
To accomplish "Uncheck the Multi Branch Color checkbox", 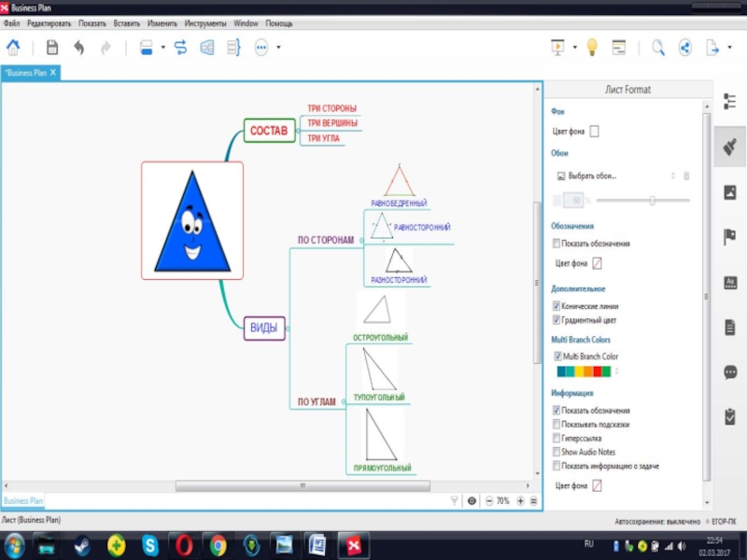I will tap(557, 357).
